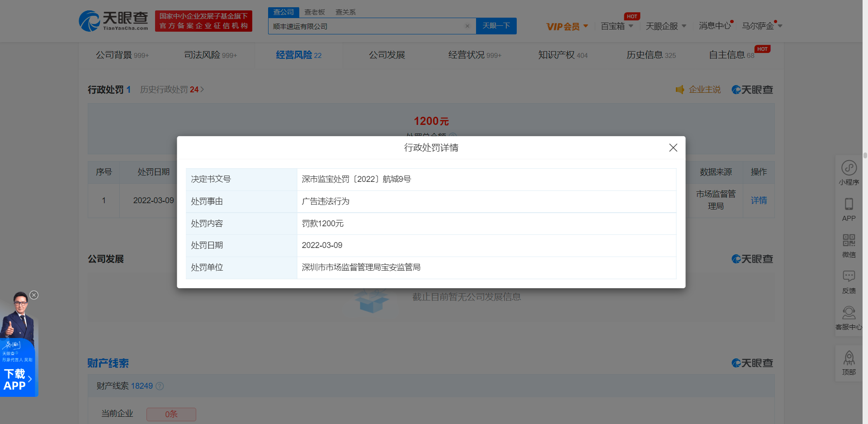Screen dimensions: 868x424
Task: Click the 天眼一下 search button
Action: pos(496,26)
